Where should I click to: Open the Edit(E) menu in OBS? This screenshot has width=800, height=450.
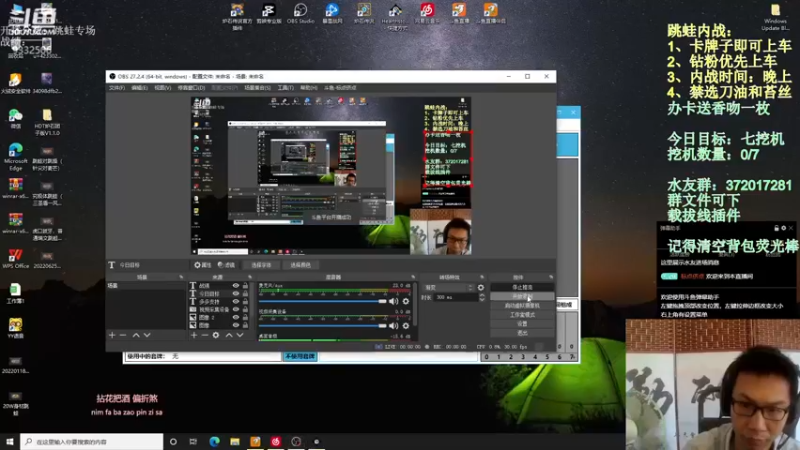[140, 88]
